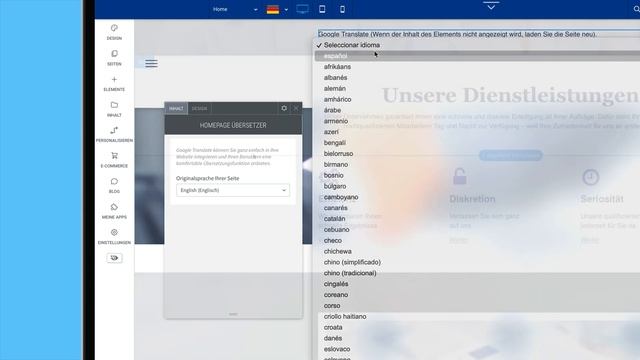The image size is (640, 360).
Task: Choose 'camboyano' language option
Action: pyautogui.click(x=341, y=197)
